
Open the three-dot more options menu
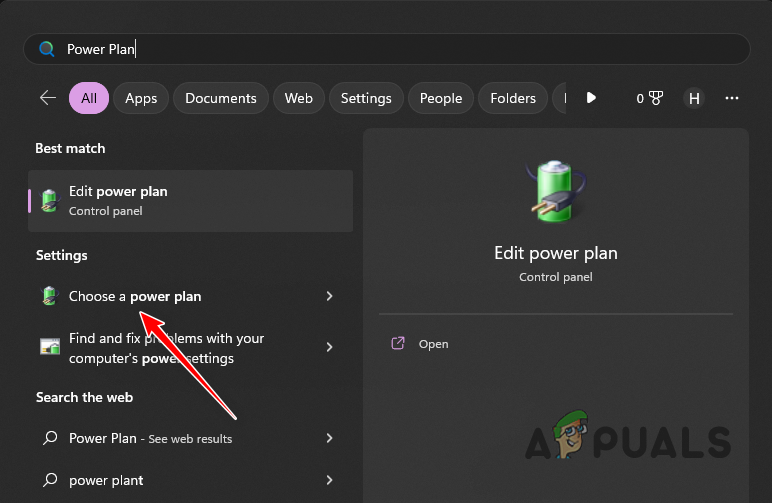[x=732, y=98]
